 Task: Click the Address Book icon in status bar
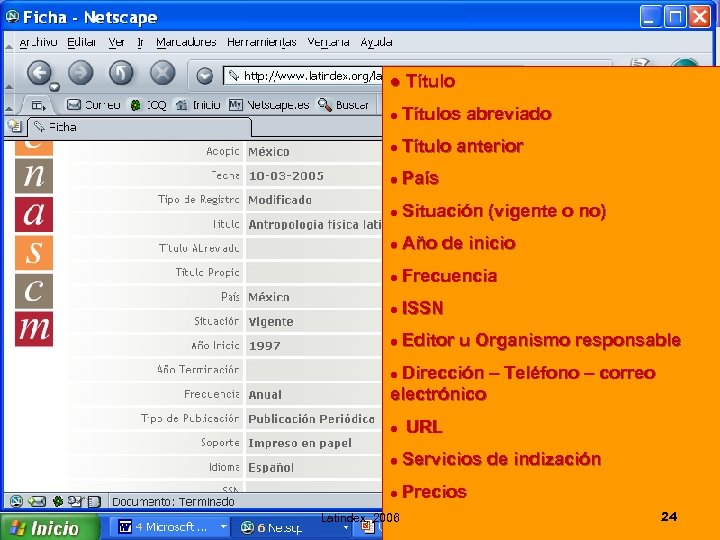94,501
